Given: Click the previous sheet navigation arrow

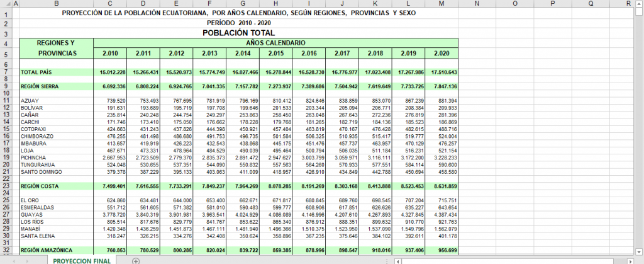Looking at the screenshot, I should (14, 261).
